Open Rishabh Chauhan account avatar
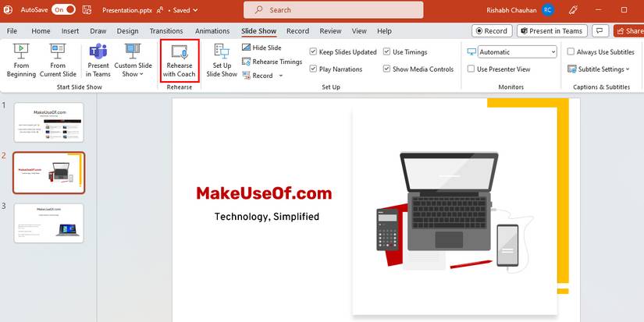The height and width of the screenshot is (322, 644). tap(548, 10)
